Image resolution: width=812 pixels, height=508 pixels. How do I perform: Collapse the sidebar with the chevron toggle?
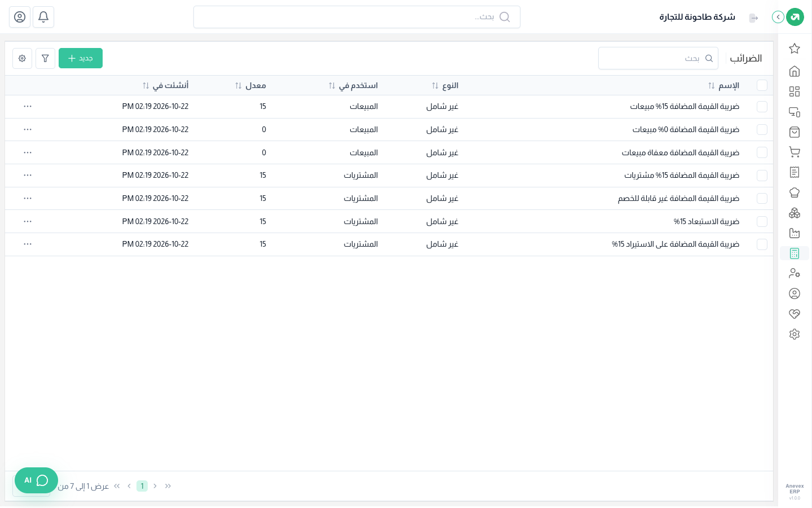pyautogui.click(x=778, y=17)
